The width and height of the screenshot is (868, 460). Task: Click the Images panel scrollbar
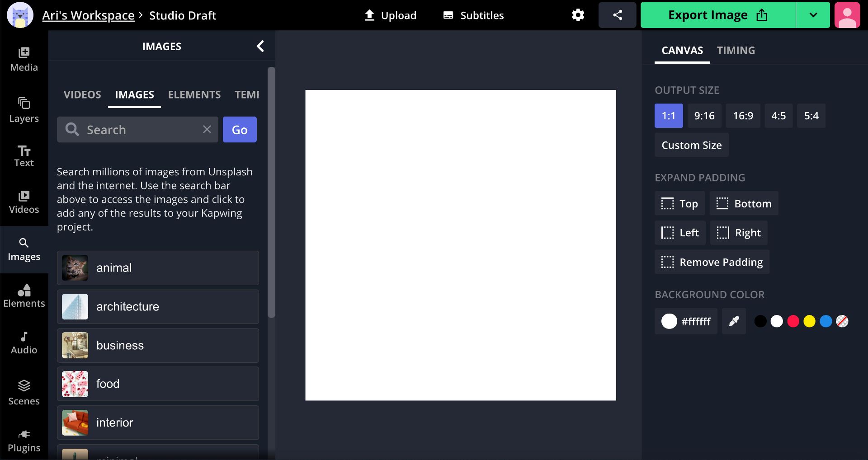[x=271, y=192]
